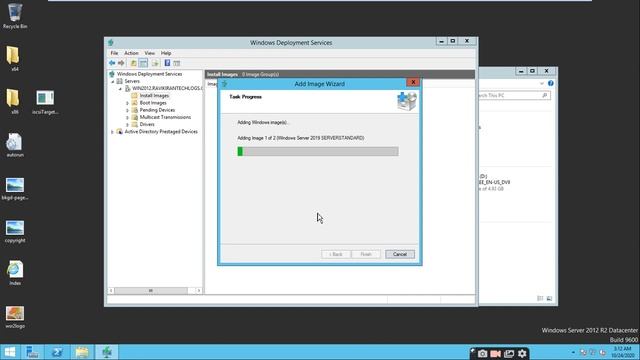Viewport: 640px width, 360px height.
Task: Click the right arrow of tree pane scrollbar
Action: coord(198,291)
